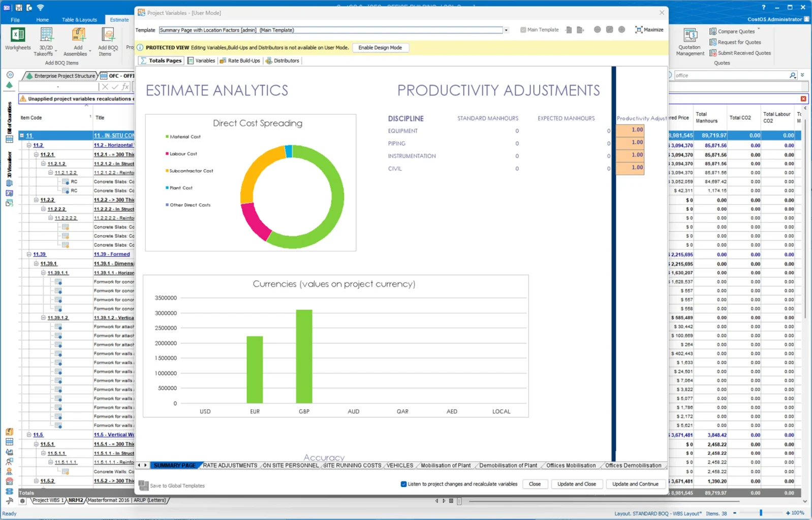This screenshot has width=812, height=520.
Task: Toggle Listen to project changes checkbox
Action: (403, 484)
